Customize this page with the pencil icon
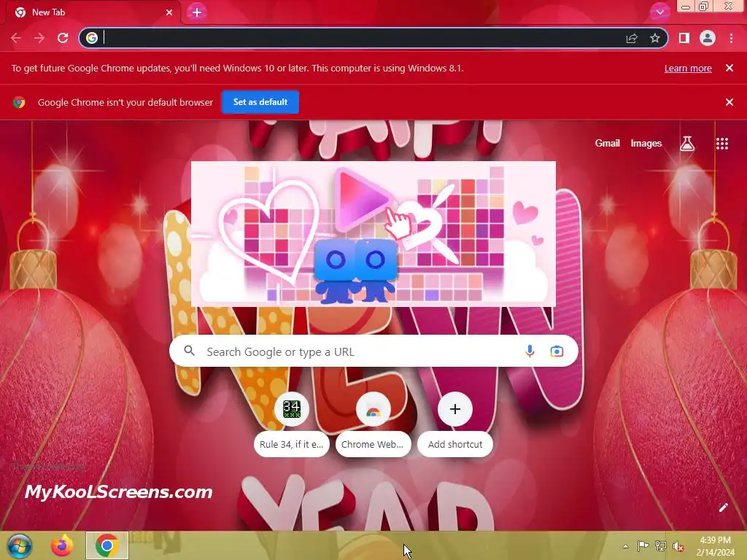Screen dimensions: 747x560 point(723,507)
